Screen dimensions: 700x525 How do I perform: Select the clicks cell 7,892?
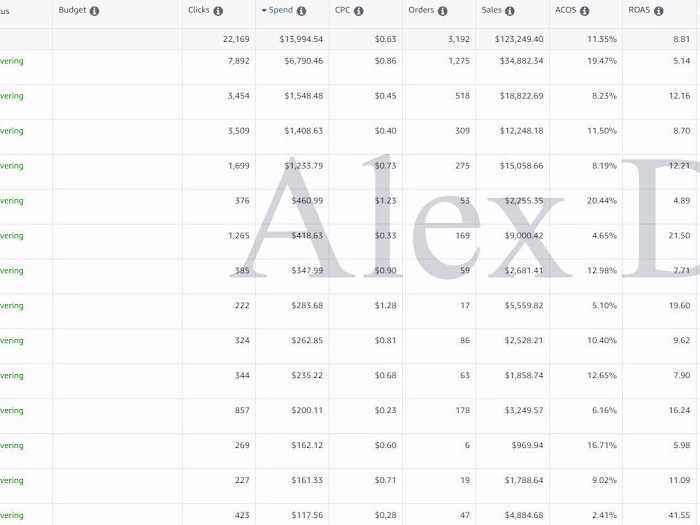pos(238,61)
